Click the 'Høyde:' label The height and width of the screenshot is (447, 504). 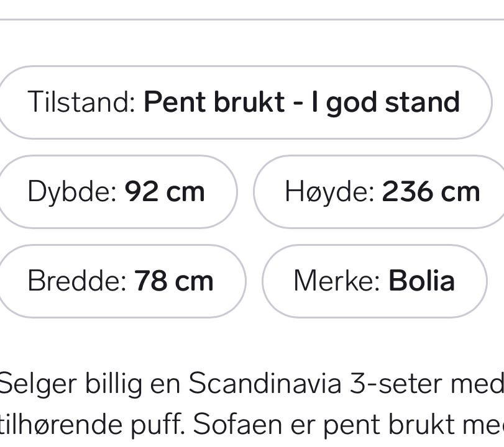click(x=329, y=192)
